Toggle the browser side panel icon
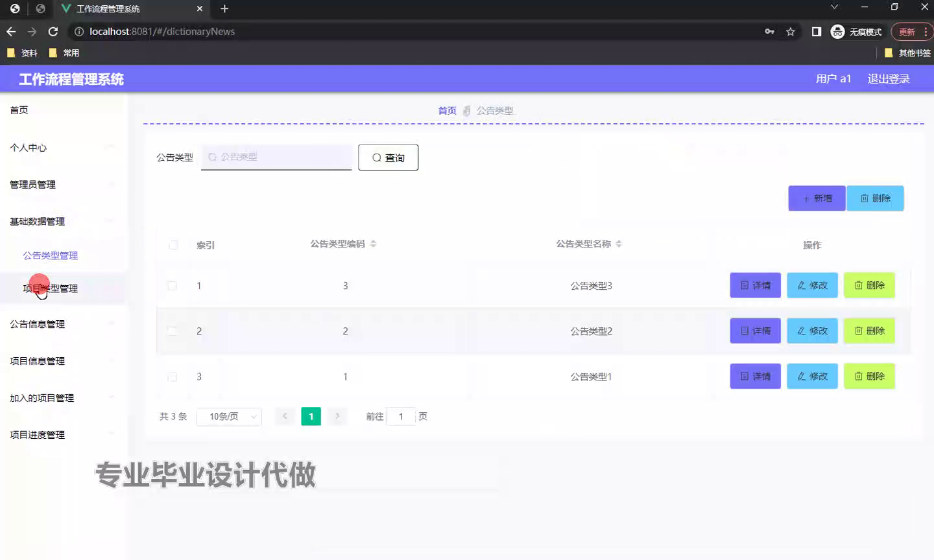 (817, 31)
